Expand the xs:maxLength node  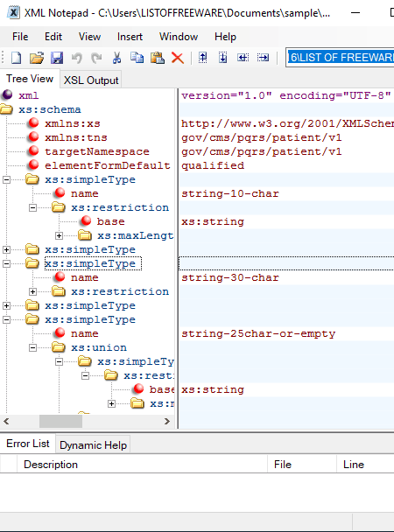(59, 235)
